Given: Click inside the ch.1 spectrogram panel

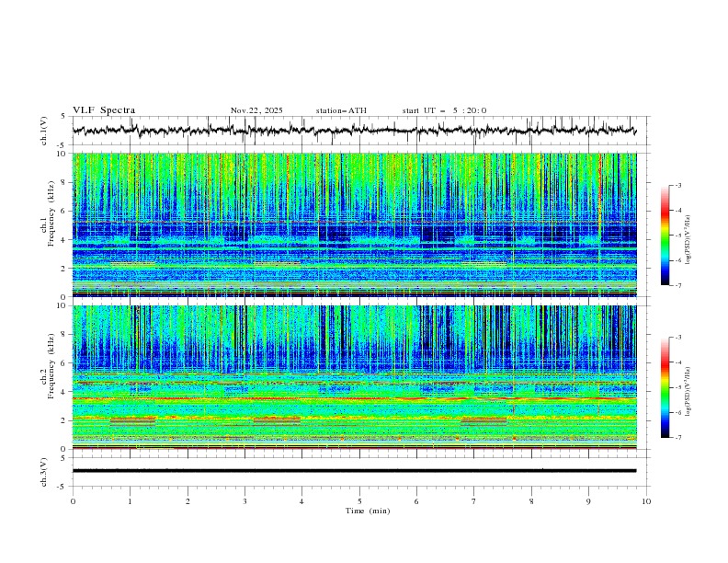Looking at the screenshot, I should [x=354, y=224].
